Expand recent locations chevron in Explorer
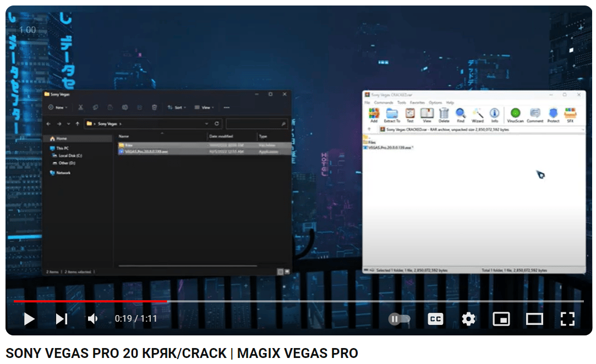Viewport: 596px width, 364px height. point(68,124)
